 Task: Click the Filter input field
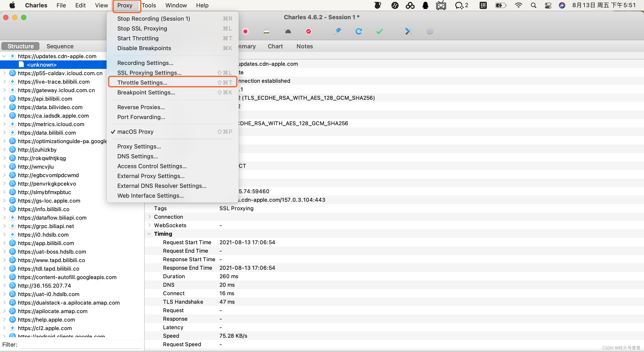(81, 344)
